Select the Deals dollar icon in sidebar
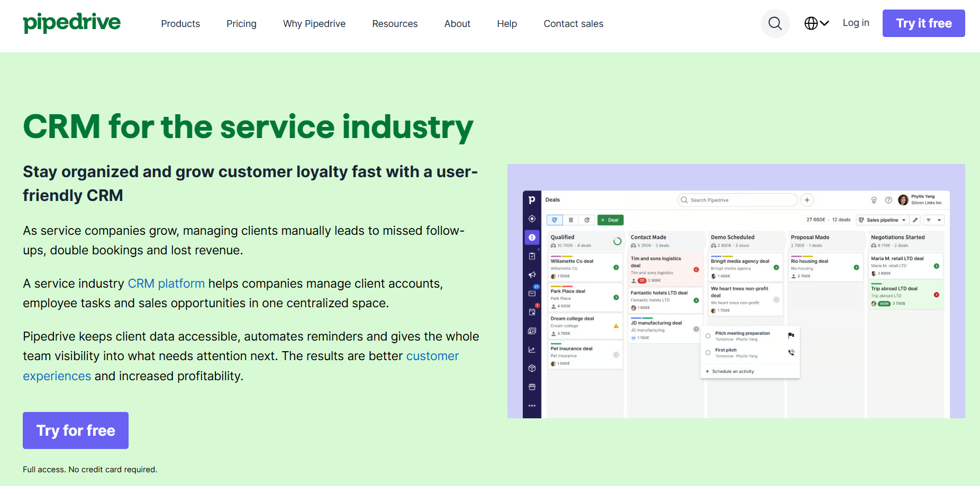The height and width of the screenshot is (486, 980). click(532, 237)
